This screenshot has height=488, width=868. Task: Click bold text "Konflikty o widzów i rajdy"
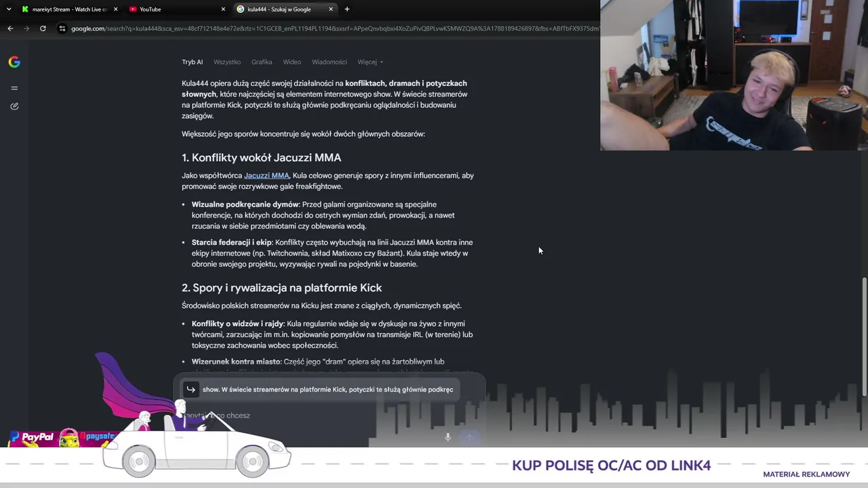coord(237,324)
